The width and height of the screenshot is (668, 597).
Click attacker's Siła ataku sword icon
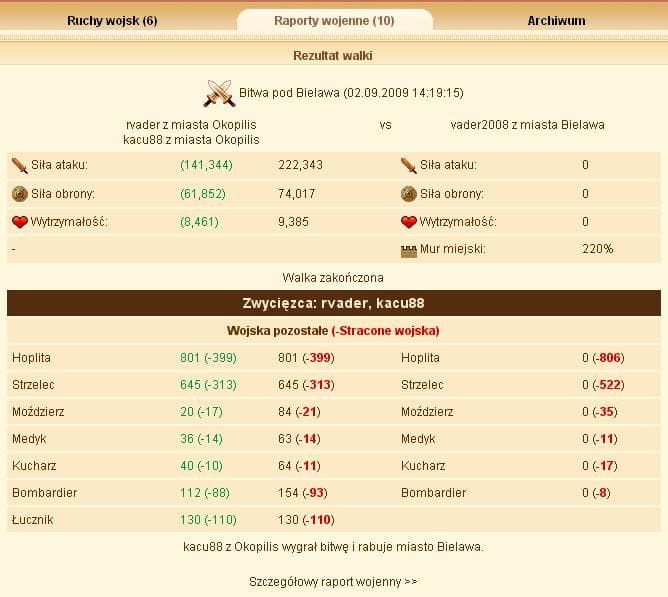[x=20, y=165]
